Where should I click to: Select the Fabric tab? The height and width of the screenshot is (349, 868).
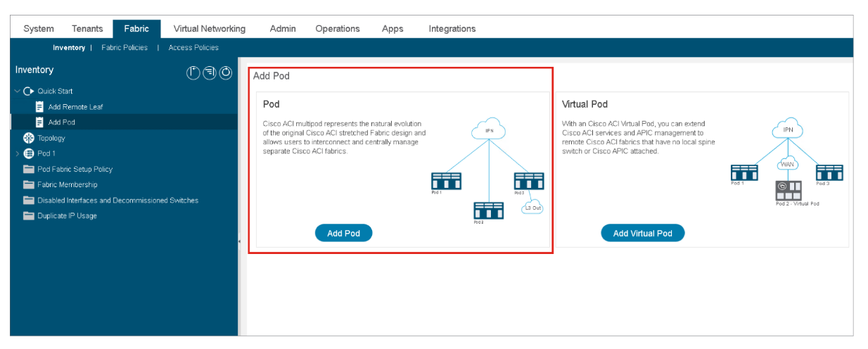pos(136,29)
